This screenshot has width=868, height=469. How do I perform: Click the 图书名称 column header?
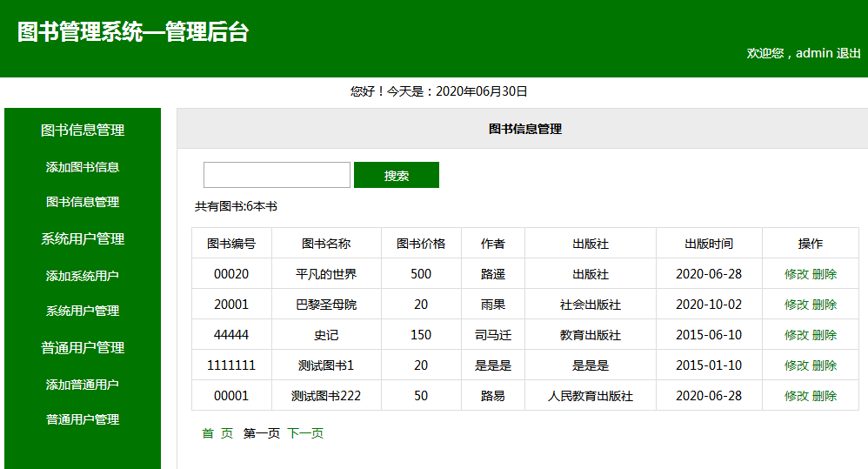326,244
